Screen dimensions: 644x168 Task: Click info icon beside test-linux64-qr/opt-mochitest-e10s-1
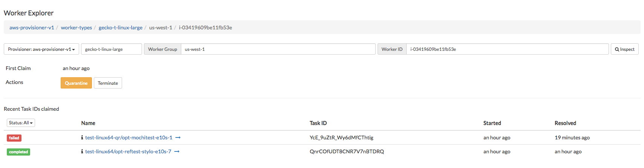click(x=82, y=137)
